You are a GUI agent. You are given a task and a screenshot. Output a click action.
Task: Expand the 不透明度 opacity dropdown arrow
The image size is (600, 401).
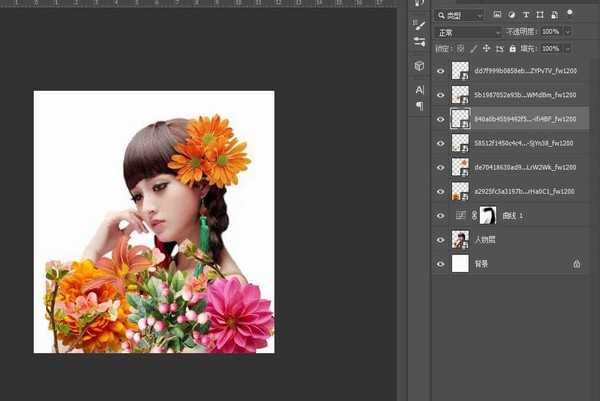pyautogui.click(x=568, y=32)
